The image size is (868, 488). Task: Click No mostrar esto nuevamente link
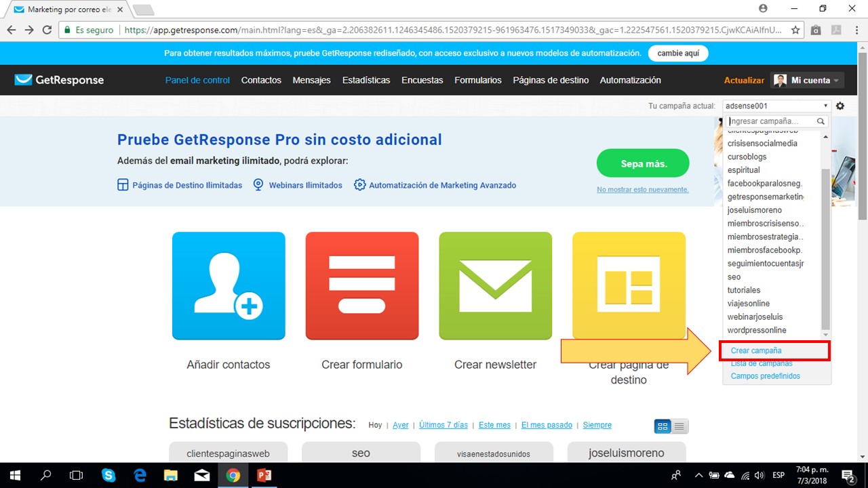point(643,190)
